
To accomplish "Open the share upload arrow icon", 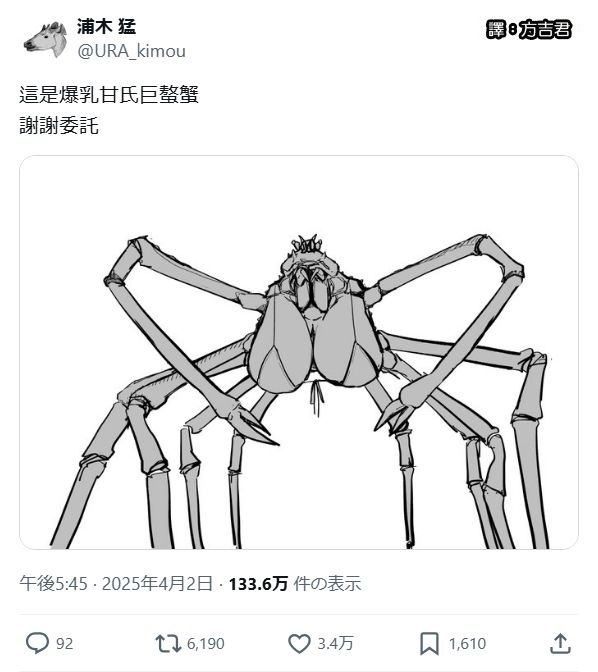I will 560,644.
